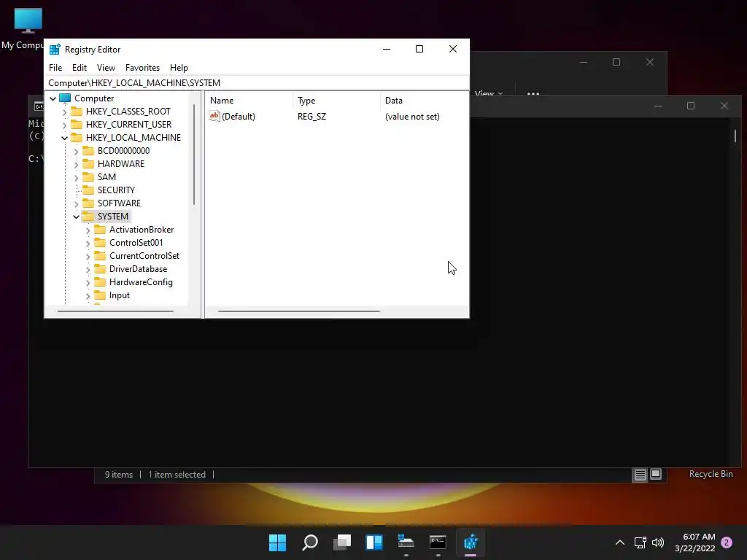Open the Favorites menu

pyautogui.click(x=142, y=68)
